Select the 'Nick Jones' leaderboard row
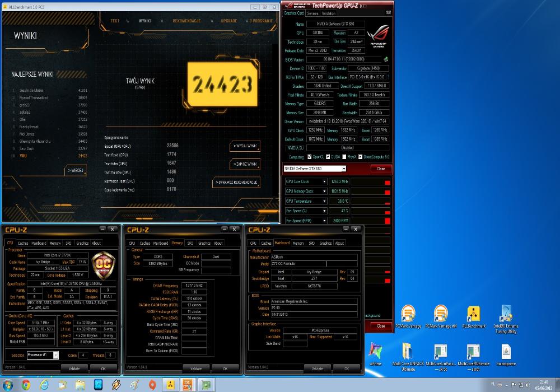Screen dimensions: 560x392 coord(50,134)
